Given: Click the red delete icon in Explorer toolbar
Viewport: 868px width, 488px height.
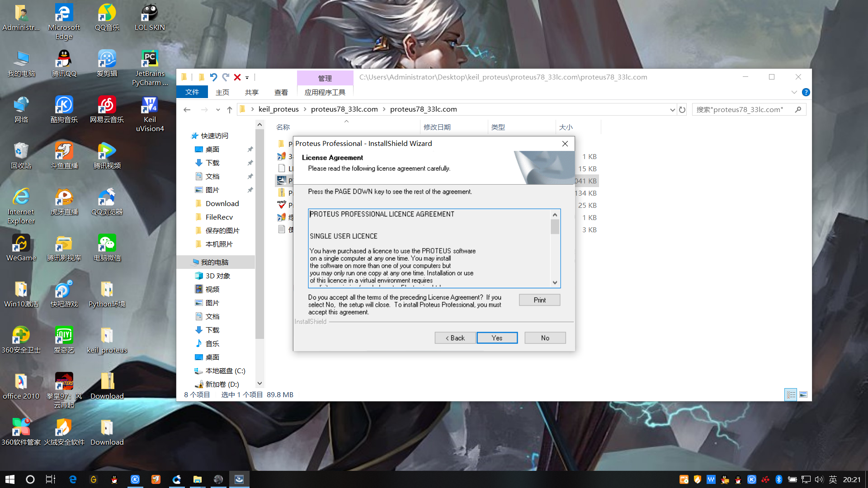Looking at the screenshot, I should click(x=237, y=77).
